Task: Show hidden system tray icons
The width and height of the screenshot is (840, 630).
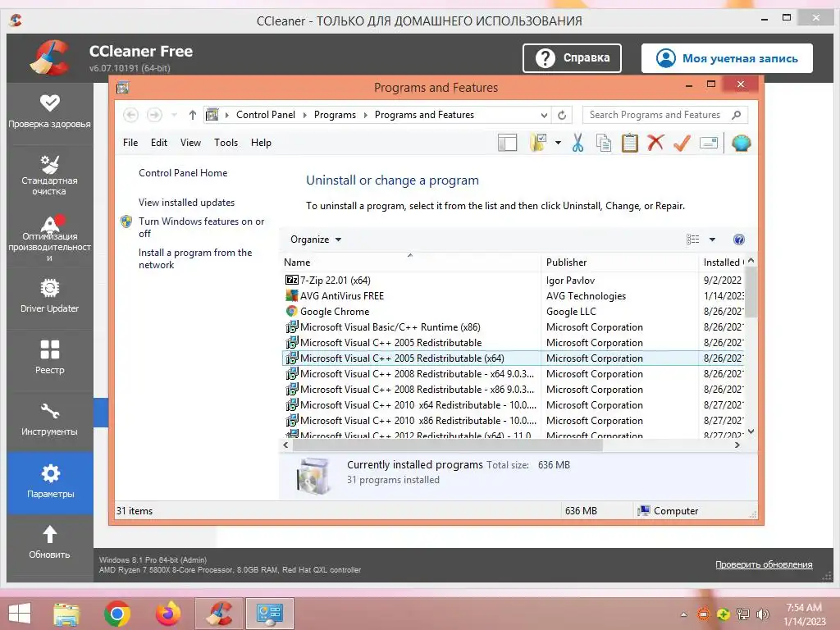Action: [x=683, y=614]
